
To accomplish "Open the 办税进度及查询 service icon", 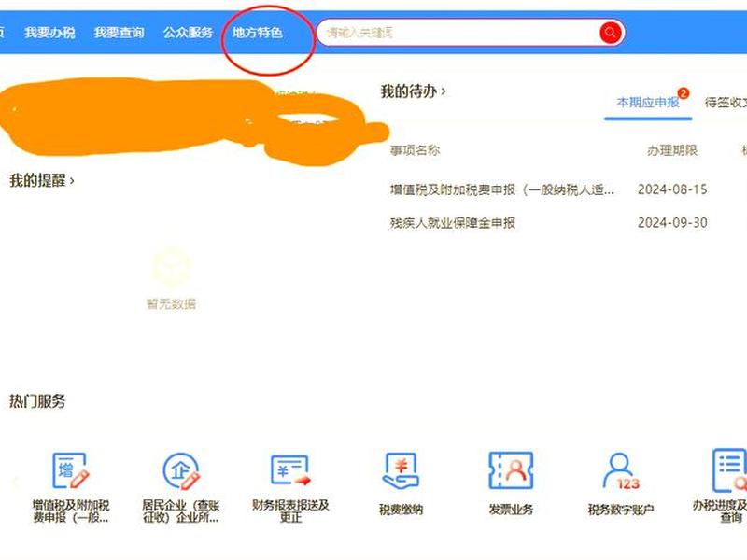I will point(730,470).
